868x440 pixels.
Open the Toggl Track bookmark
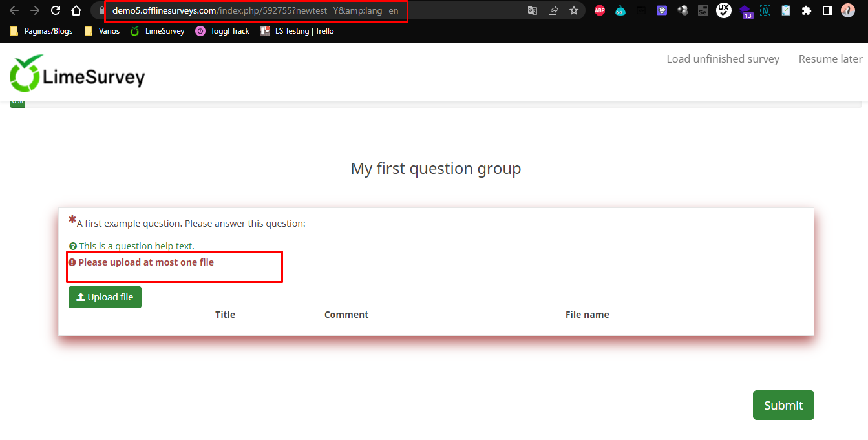(222, 31)
